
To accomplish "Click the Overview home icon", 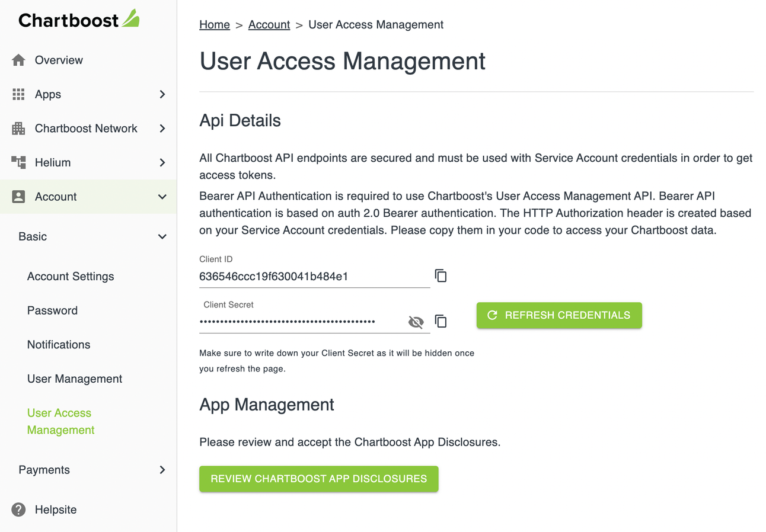I will pos(18,60).
